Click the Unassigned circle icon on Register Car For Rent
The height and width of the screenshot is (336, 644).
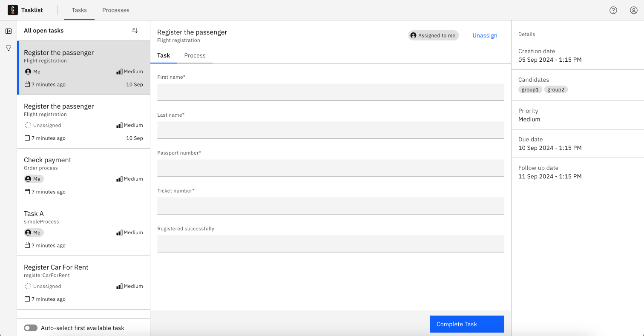pyautogui.click(x=28, y=286)
